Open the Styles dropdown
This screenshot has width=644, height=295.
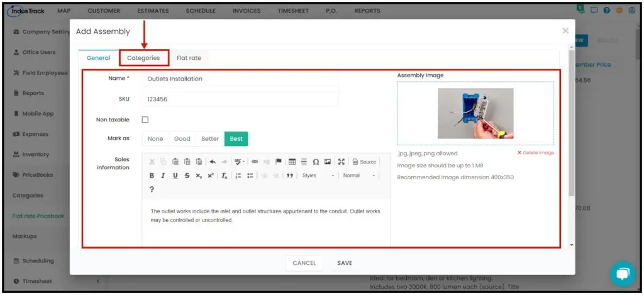pyautogui.click(x=318, y=175)
